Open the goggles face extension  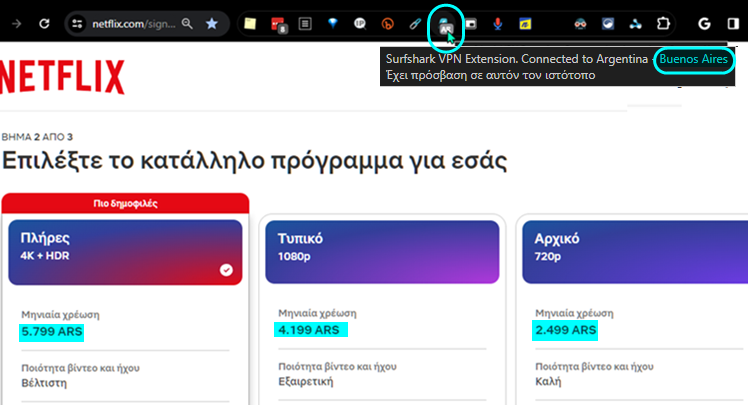[x=580, y=23]
